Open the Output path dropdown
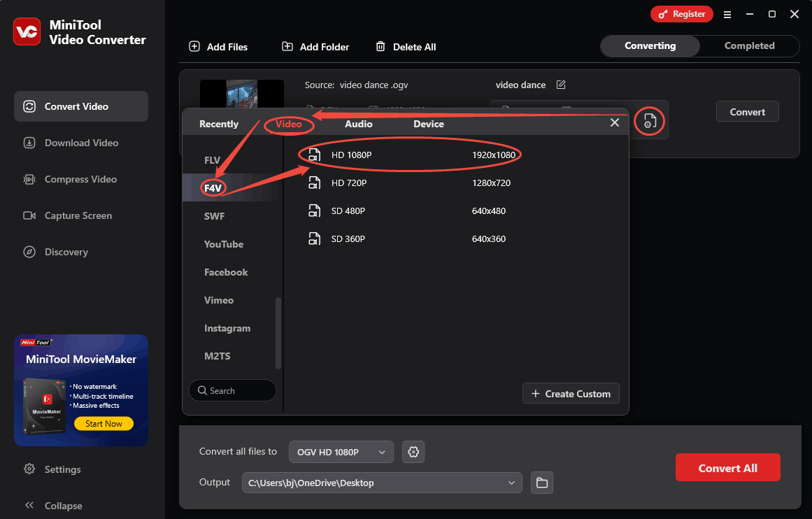This screenshot has width=812, height=519. pyautogui.click(x=382, y=483)
